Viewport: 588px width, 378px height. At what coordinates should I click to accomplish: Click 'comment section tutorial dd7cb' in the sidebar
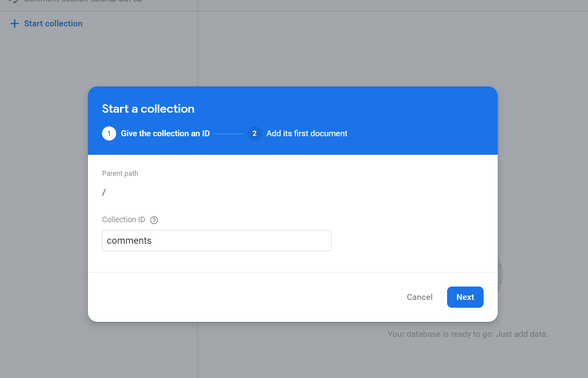[x=79, y=1]
